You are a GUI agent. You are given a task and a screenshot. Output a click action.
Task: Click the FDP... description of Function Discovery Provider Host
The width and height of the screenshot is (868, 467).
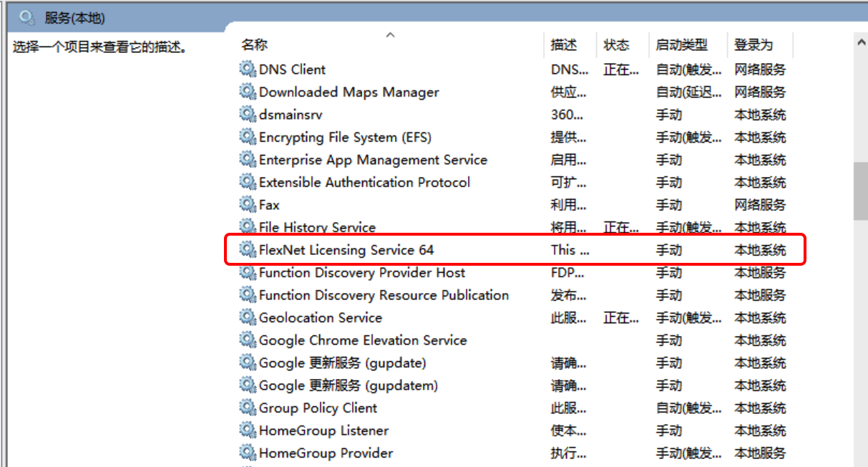pyautogui.click(x=569, y=272)
